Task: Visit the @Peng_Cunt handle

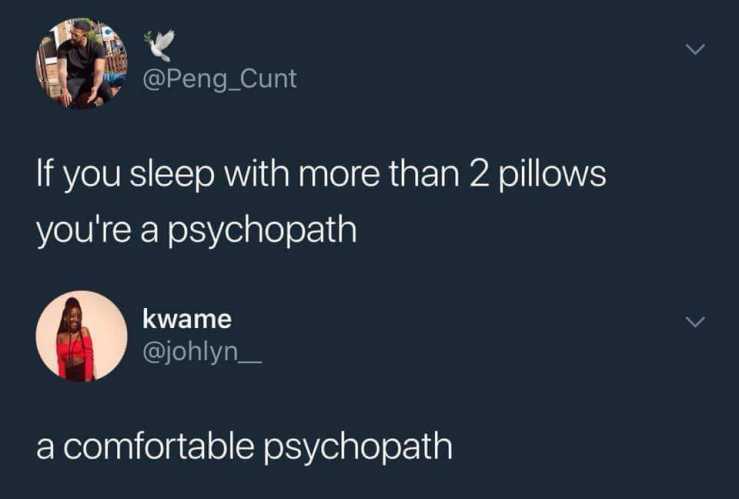Action: [220, 79]
